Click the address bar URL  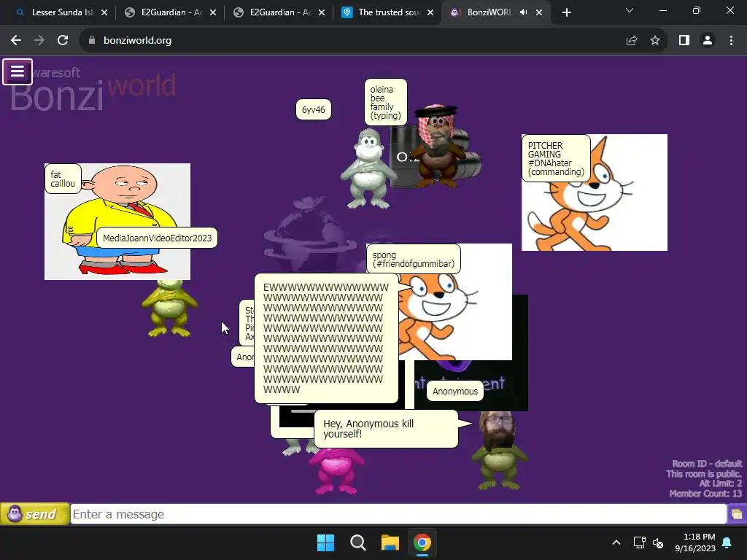(x=137, y=41)
